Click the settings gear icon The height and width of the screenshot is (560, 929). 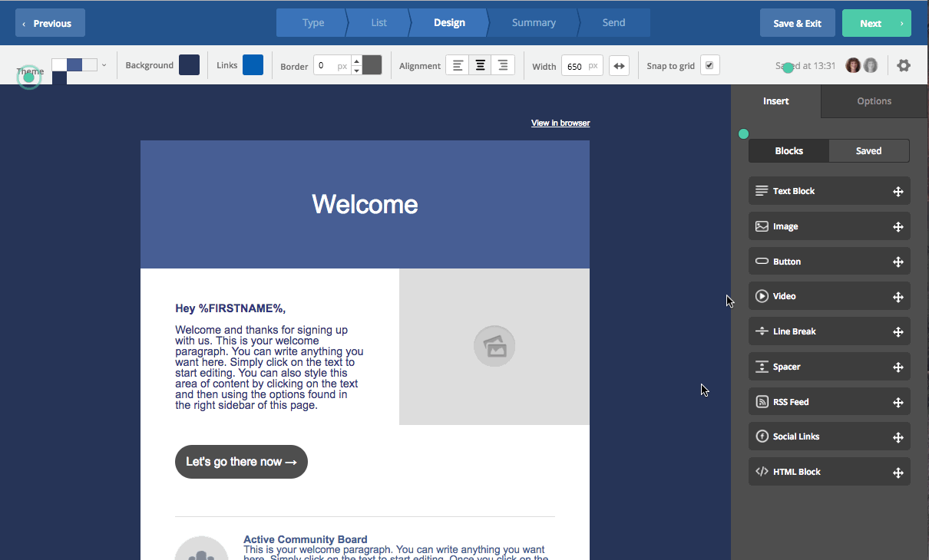904,66
